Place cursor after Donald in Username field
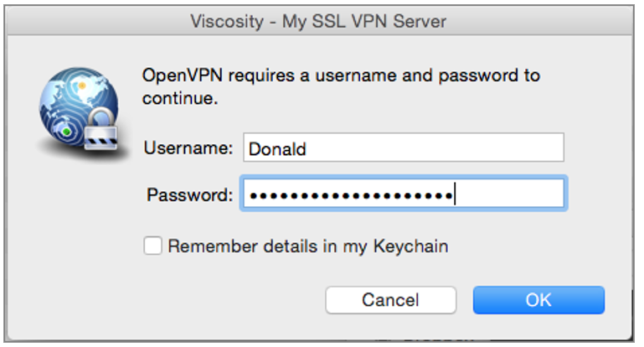Viewport: 644px width, 347px height. pyautogui.click(x=308, y=149)
